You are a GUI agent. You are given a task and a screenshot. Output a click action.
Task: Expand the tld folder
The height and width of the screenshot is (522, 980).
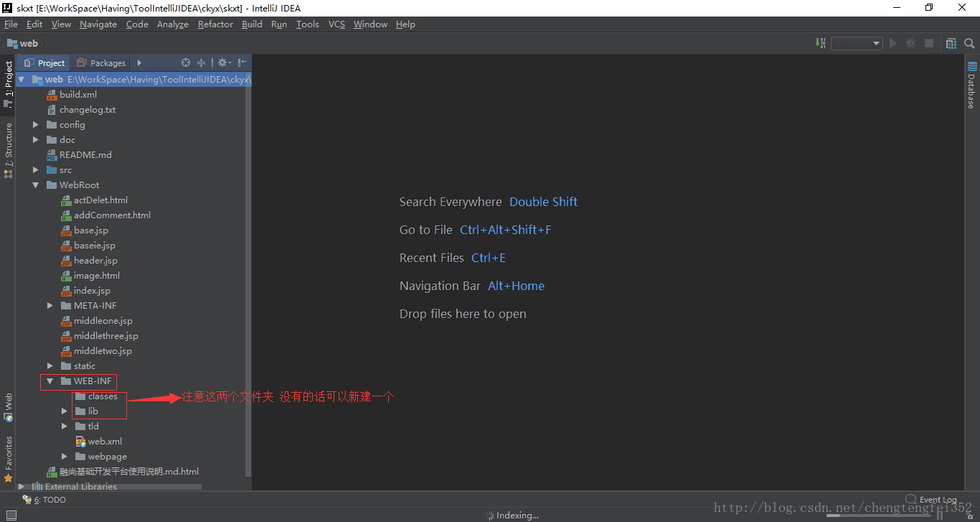65,427
